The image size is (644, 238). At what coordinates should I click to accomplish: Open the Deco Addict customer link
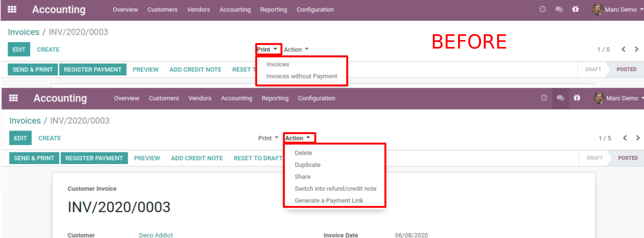click(x=155, y=235)
